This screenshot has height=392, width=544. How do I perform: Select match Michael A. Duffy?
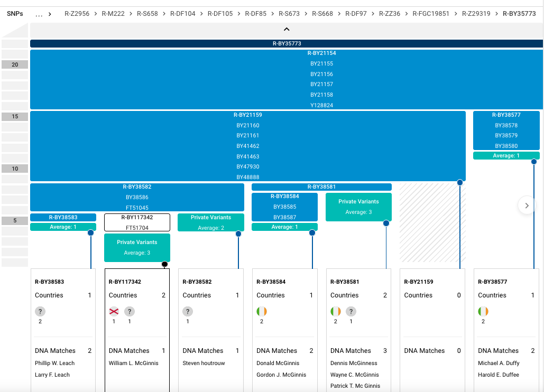pyautogui.click(x=499, y=363)
